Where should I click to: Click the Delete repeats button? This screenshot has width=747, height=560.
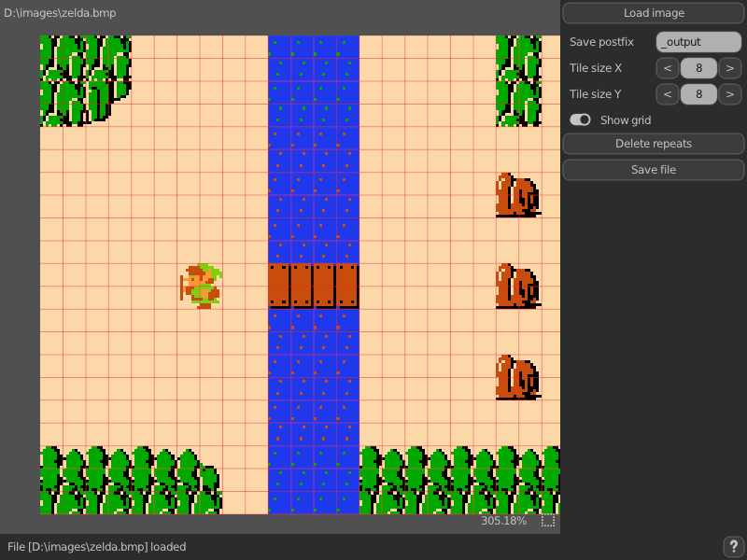click(x=654, y=144)
